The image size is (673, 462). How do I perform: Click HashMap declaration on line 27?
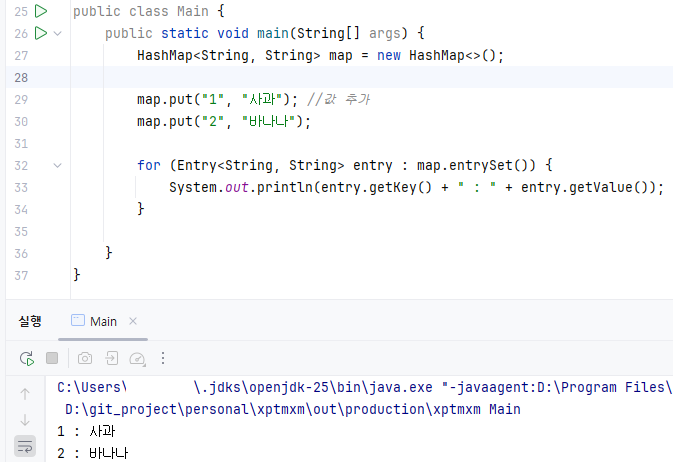click(320, 55)
